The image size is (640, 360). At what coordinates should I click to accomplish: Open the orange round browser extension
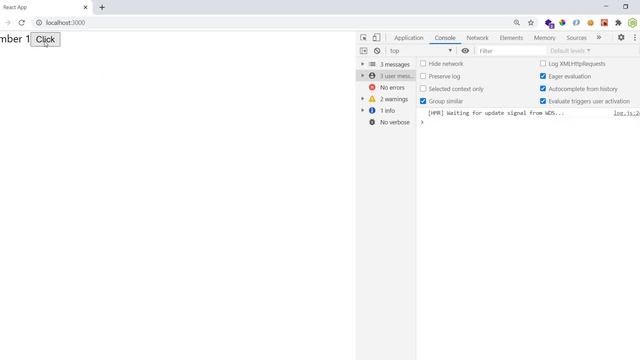point(590,23)
